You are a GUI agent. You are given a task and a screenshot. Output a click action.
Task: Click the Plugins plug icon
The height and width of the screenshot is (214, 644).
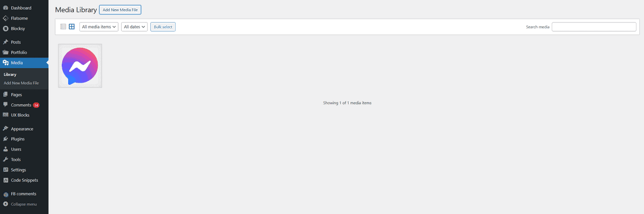(5, 139)
